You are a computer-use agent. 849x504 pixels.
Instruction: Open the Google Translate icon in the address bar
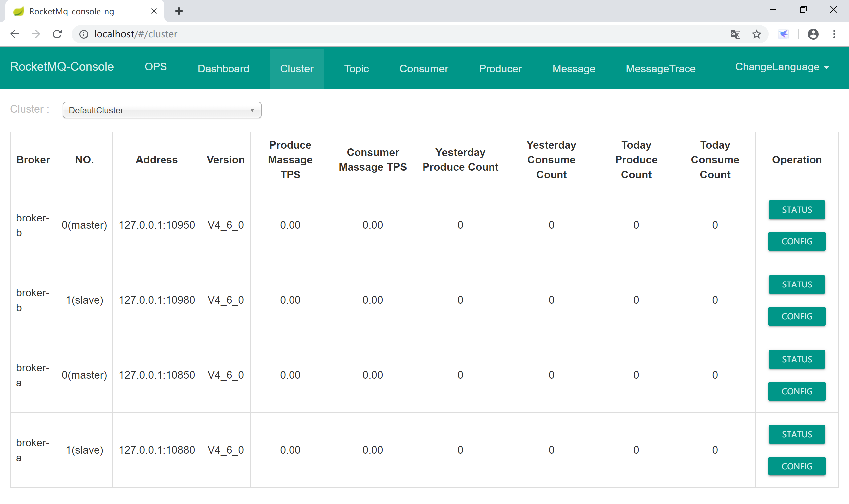pyautogui.click(x=735, y=34)
